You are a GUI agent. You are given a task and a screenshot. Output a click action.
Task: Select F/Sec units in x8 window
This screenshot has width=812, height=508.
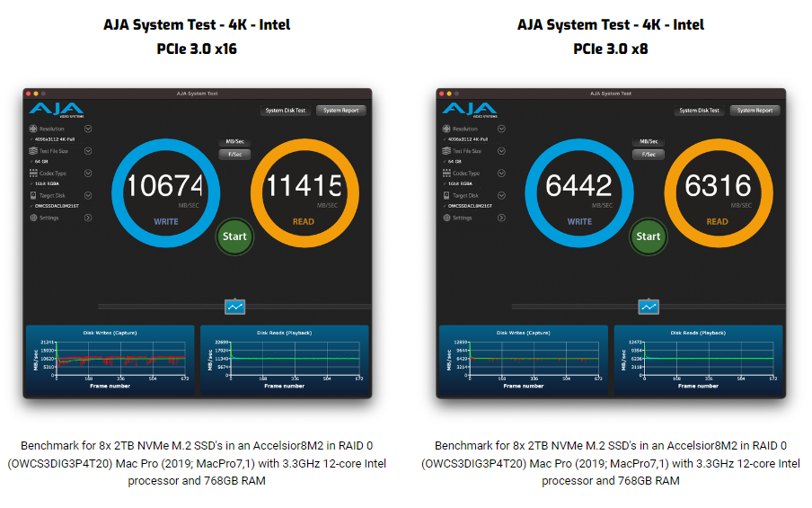coord(649,154)
